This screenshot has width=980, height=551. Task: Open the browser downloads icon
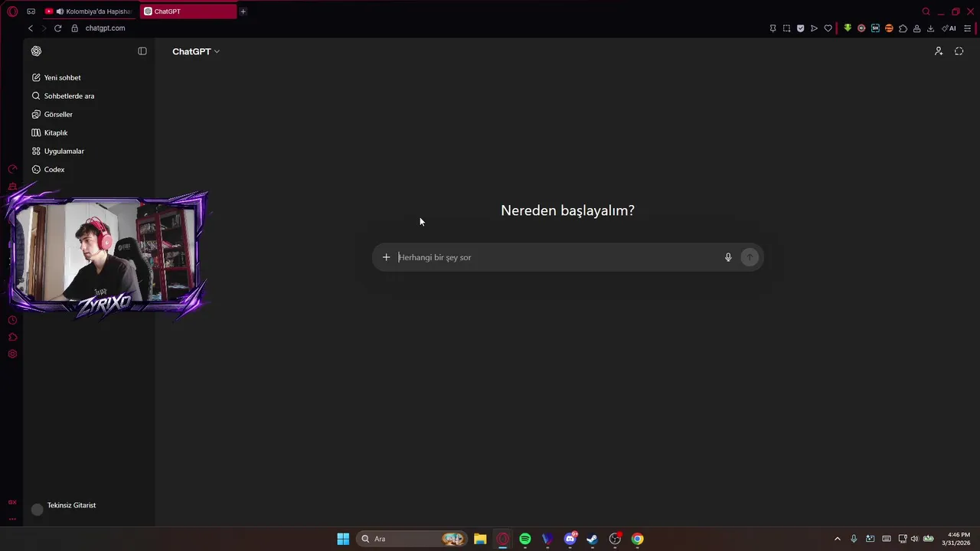(x=930, y=28)
